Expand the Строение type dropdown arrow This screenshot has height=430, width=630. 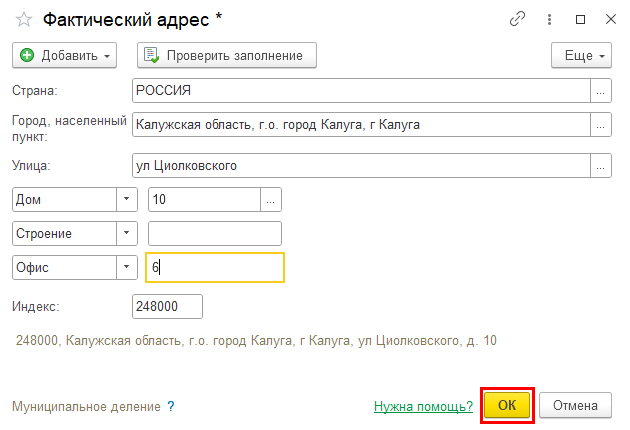pyautogui.click(x=127, y=233)
